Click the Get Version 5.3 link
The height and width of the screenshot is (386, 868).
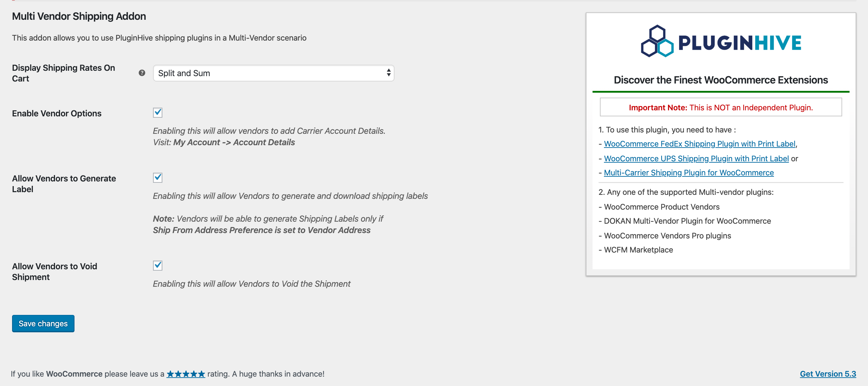[827, 374]
